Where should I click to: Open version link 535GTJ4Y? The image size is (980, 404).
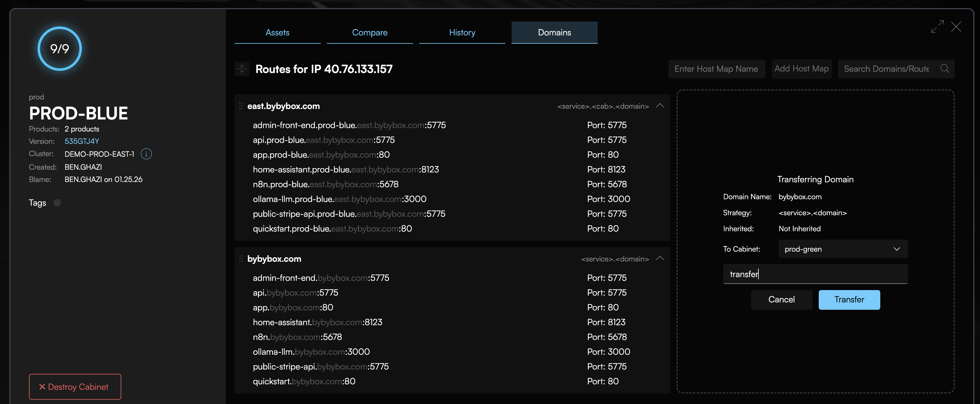(x=82, y=141)
